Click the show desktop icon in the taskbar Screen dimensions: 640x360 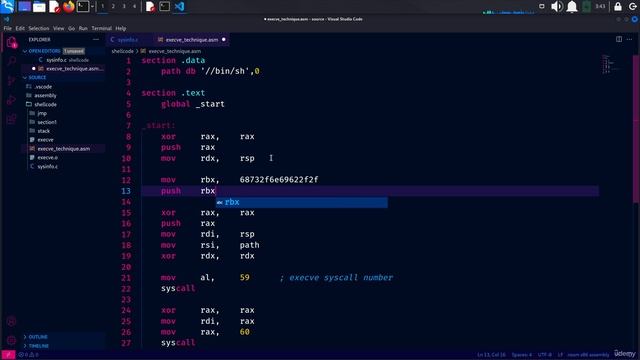coord(24,6)
